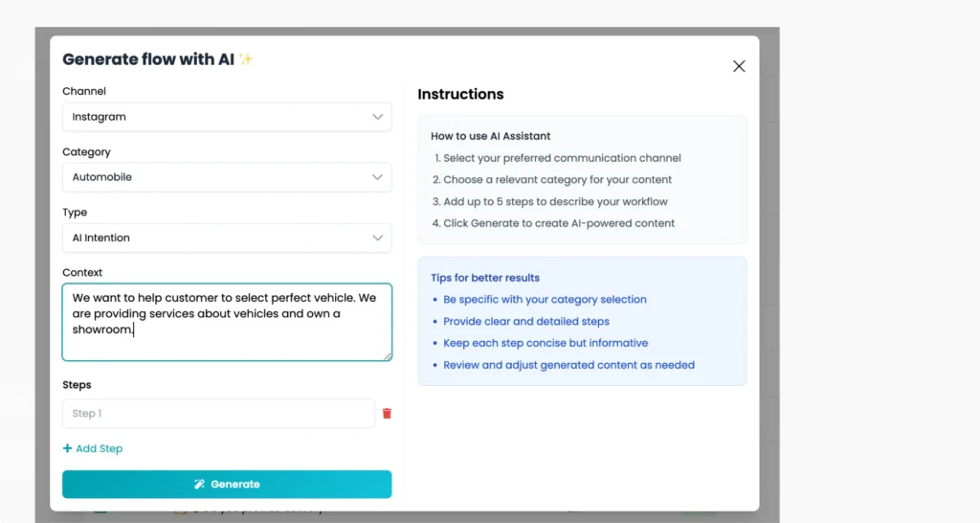The width and height of the screenshot is (980, 523).
Task: Open the AI Intention type selector
Action: coord(227,238)
